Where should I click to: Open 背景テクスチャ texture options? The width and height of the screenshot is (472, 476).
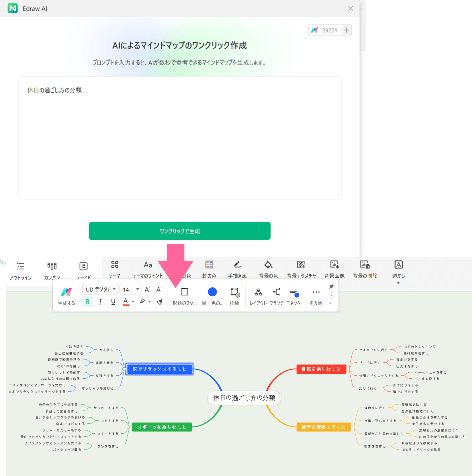301,269
